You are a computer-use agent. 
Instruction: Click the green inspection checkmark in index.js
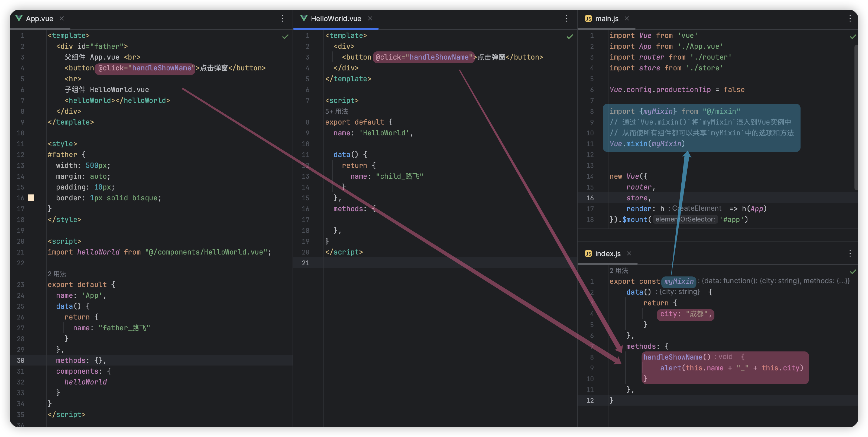coord(853,271)
